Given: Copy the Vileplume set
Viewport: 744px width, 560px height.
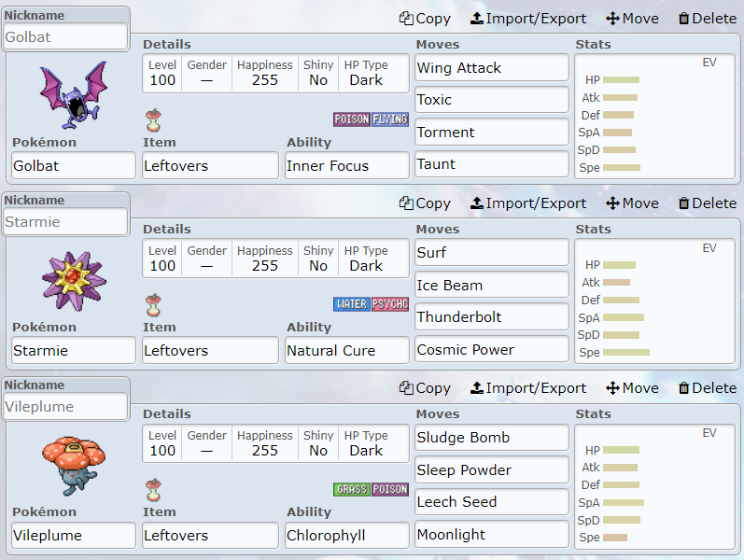Looking at the screenshot, I should point(425,387).
